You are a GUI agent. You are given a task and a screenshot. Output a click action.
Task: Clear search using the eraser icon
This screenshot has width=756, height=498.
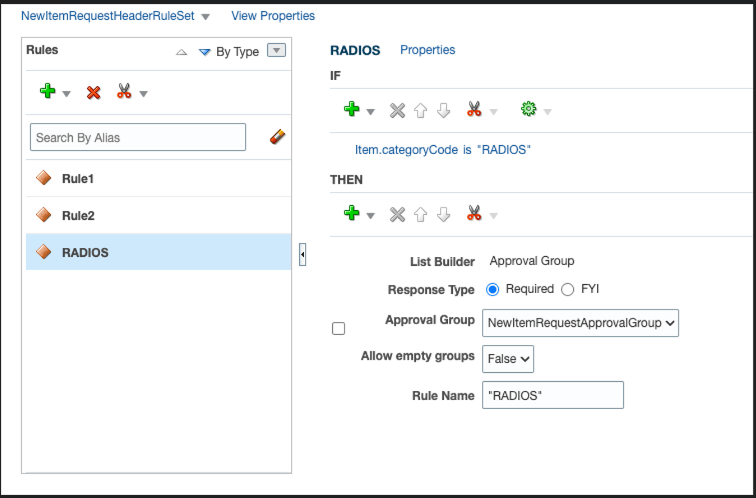click(278, 137)
